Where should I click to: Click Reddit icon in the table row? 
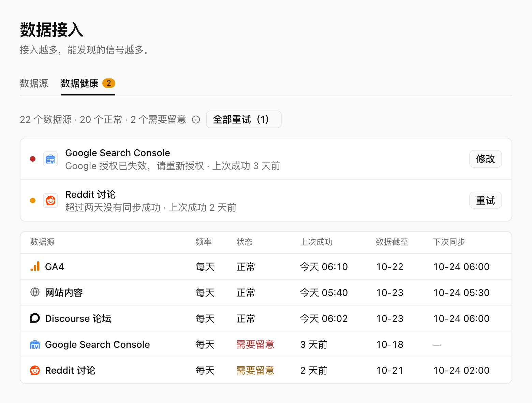tap(35, 370)
